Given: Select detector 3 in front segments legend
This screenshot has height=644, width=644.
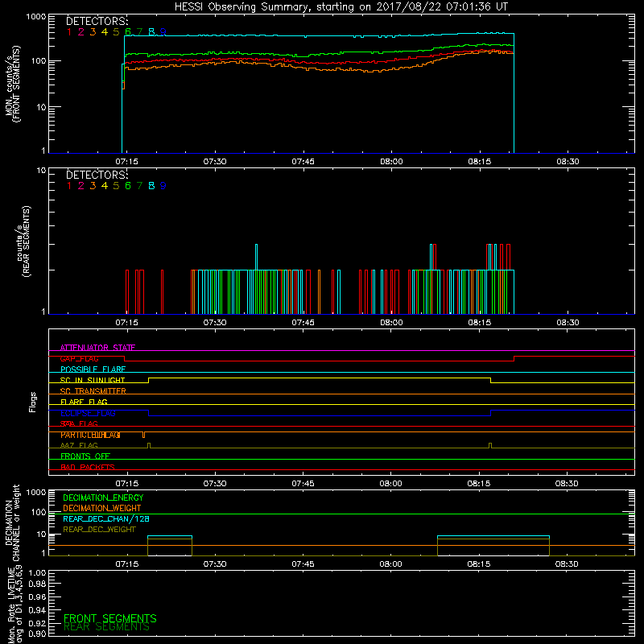Looking at the screenshot, I should [93, 32].
